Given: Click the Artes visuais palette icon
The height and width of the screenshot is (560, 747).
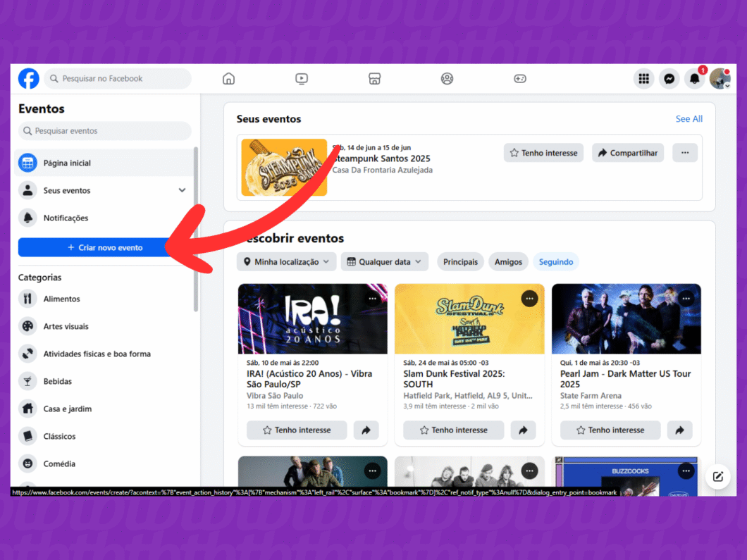Looking at the screenshot, I should (27, 326).
